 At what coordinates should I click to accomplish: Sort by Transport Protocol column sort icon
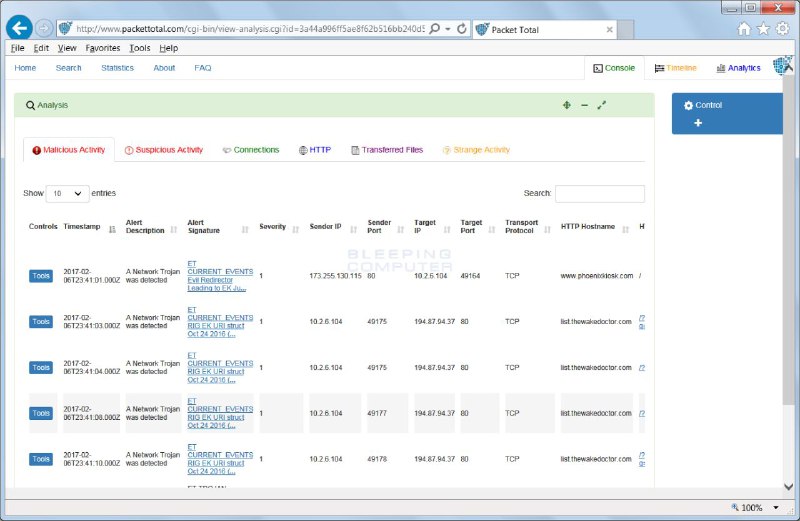(x=547, y=230)
